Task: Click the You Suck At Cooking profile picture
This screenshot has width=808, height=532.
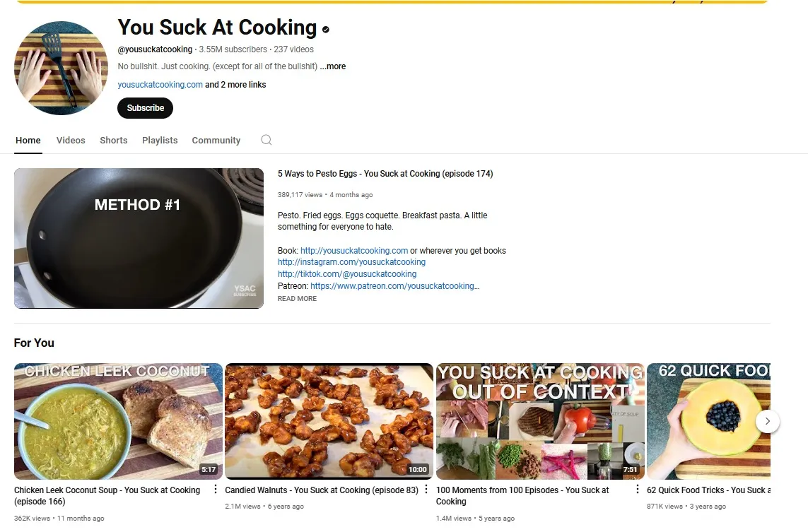Action: click(61, 68)
